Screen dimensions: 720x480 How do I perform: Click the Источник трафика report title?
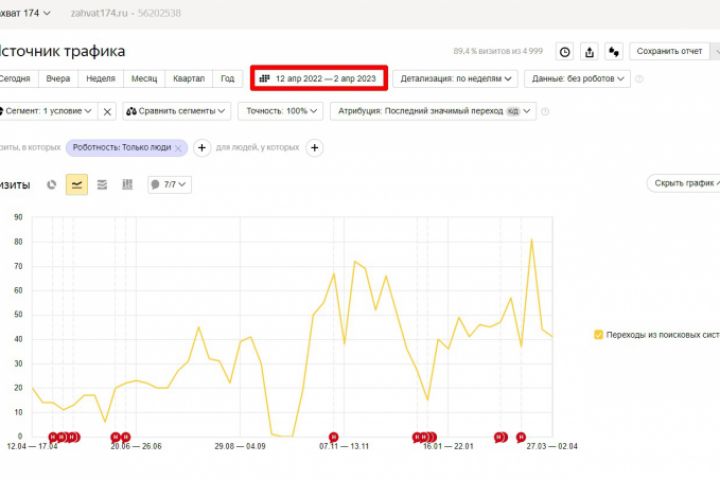62,51
